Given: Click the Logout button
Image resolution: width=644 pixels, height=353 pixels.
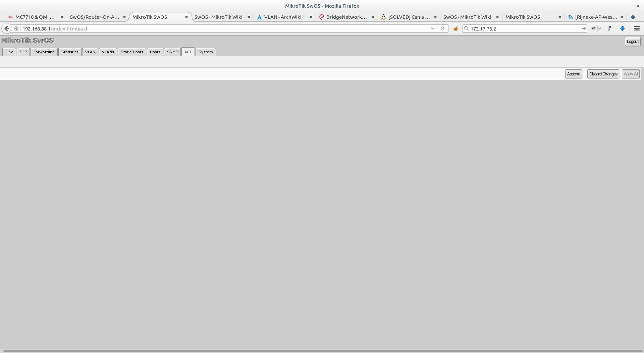Looking at the screenshot, I should [632, 42].
